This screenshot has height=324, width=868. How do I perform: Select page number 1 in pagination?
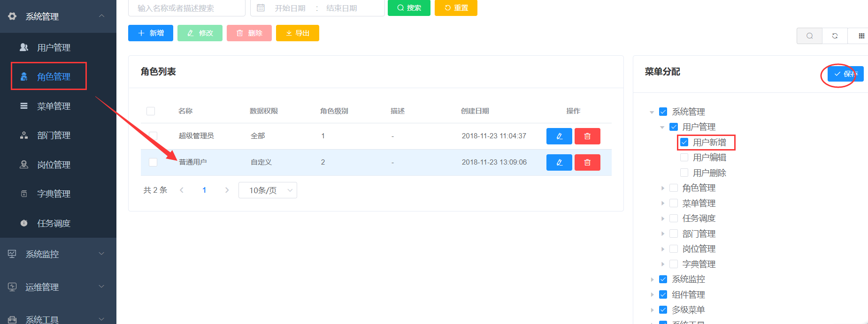[x=204, y=190]
